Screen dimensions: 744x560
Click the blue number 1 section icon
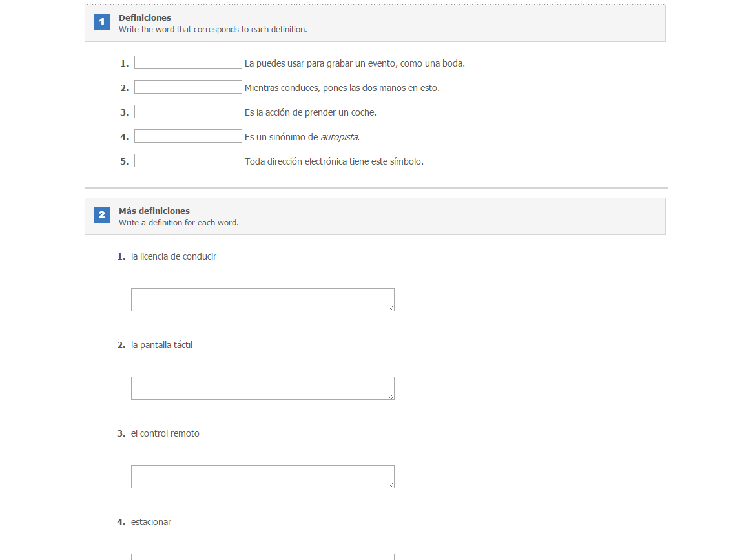point(101,22)
